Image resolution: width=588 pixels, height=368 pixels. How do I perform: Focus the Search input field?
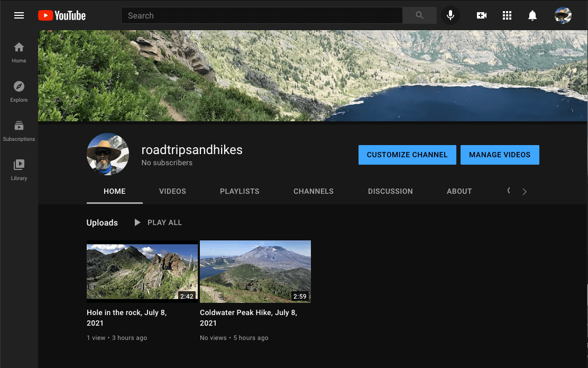[x=262, y=15]
